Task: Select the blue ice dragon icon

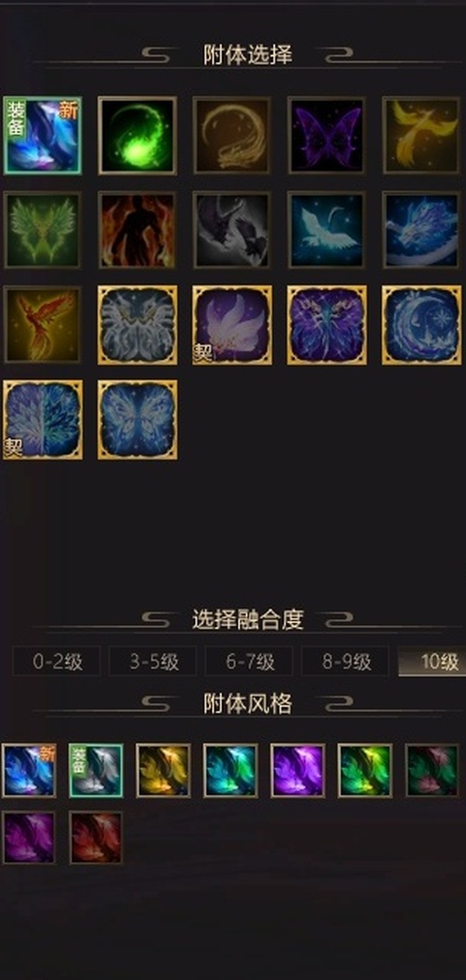Action: pos(422,230)
